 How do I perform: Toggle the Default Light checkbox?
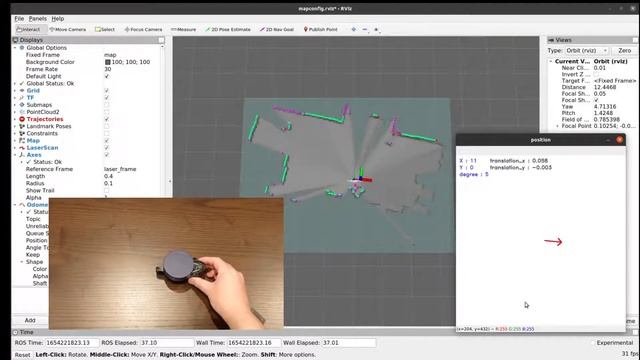coord(107,76)
